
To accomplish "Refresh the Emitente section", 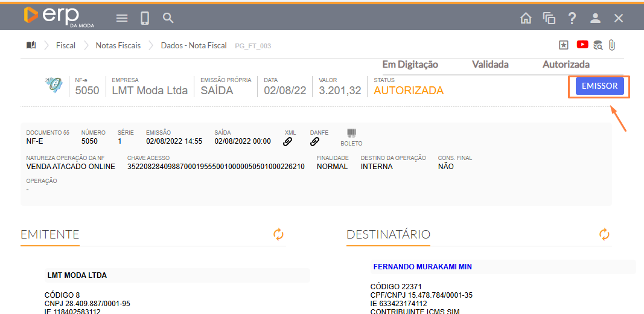I will click(278, 234).
